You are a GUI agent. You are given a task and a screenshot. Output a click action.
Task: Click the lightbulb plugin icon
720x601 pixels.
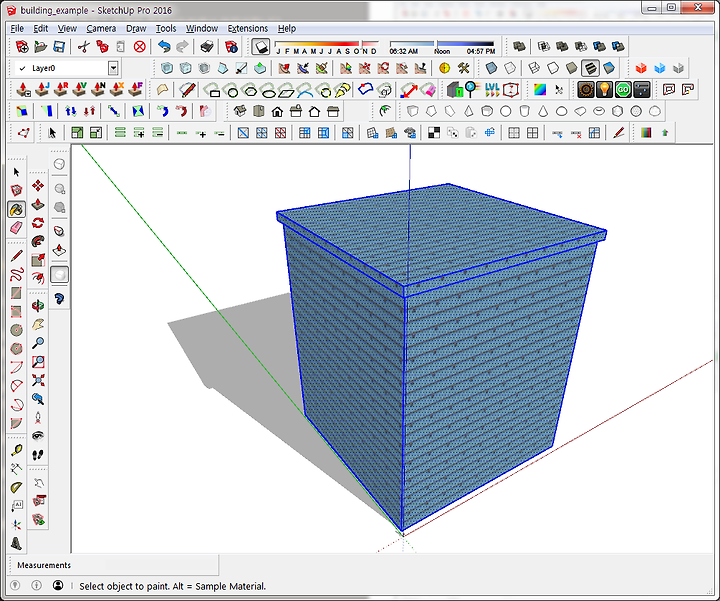604,90
